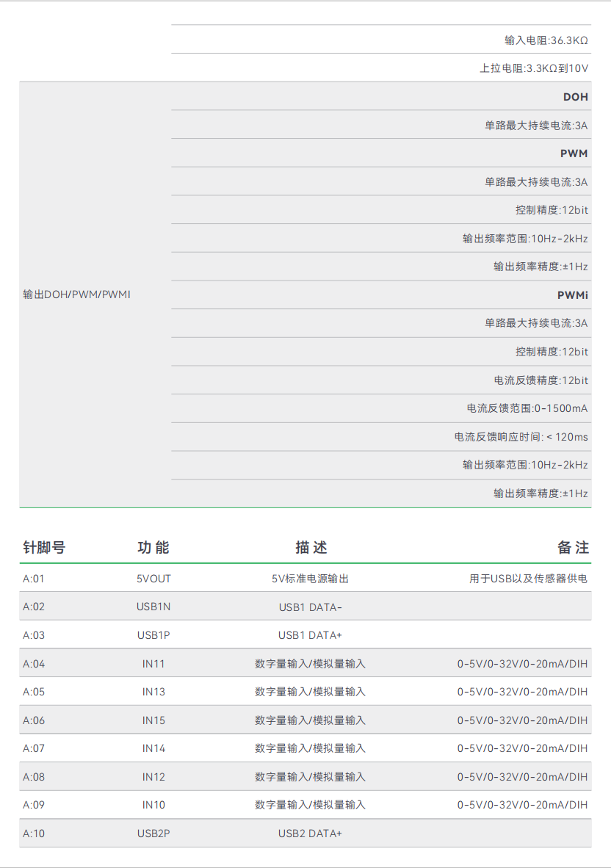This screenshot has width=611, height=868.
Task: Select 电流反馈范围:0-1500mA text
Action: point(527,408)
